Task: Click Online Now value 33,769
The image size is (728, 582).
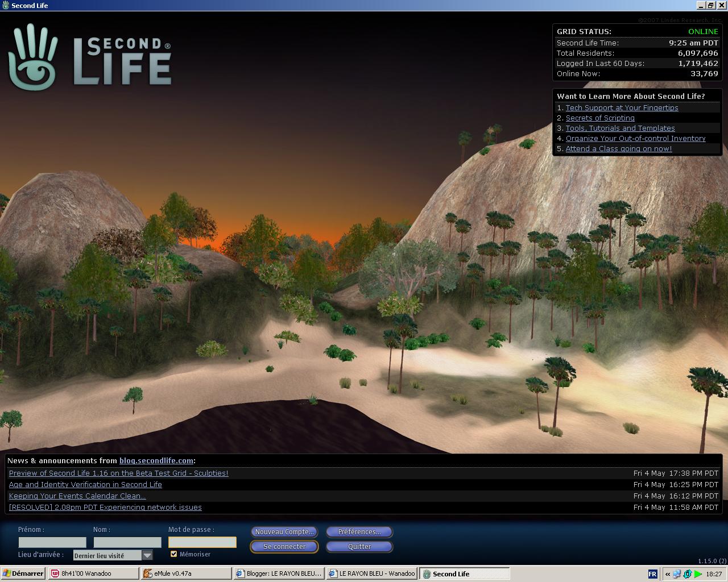Action: 704,74
